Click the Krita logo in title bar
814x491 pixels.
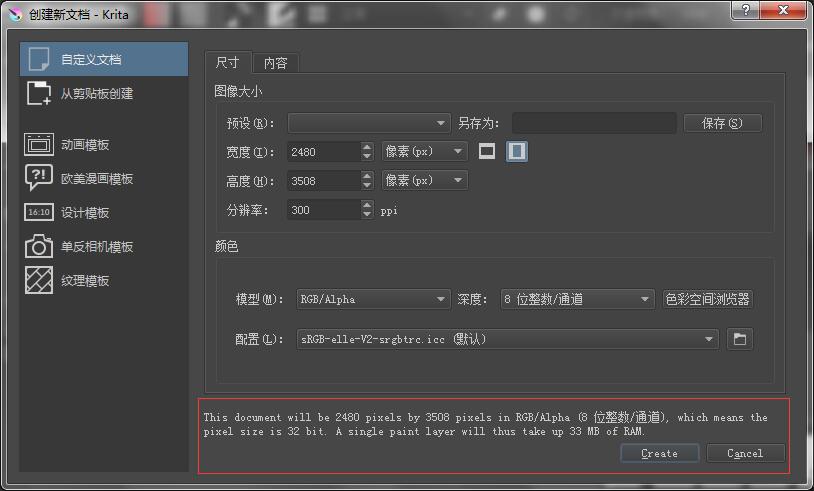pos(16,14)
